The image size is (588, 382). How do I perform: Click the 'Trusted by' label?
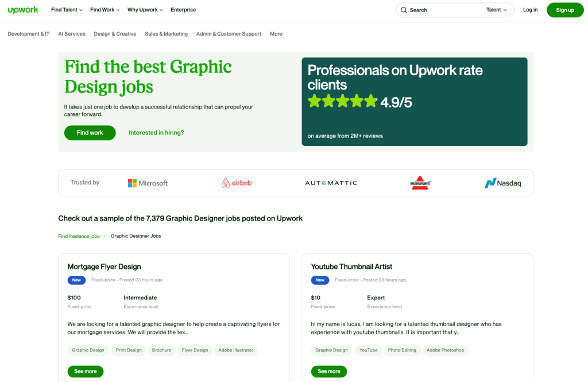click(x=85, y=182)
